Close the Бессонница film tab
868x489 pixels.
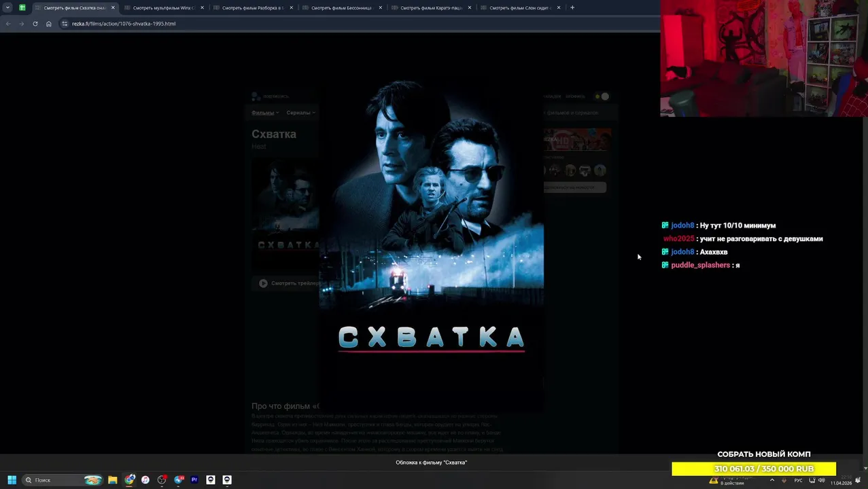[381, 7]
